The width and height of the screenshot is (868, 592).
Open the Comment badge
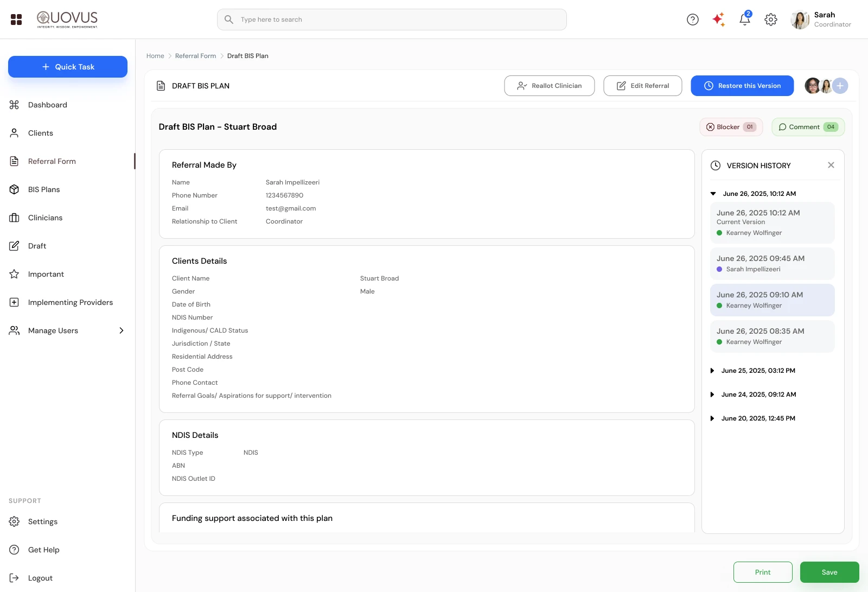pyautogui.click(x=808, y=127)
